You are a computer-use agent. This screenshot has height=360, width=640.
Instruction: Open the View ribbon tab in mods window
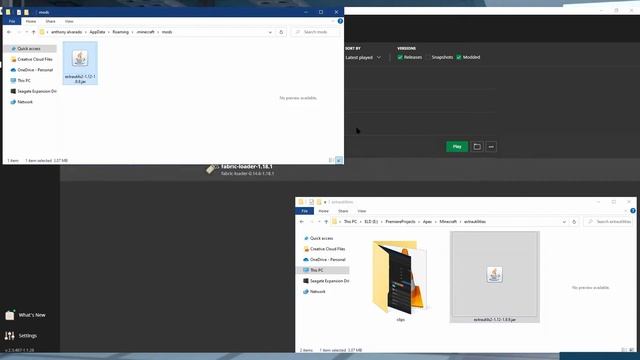point(69,21)
